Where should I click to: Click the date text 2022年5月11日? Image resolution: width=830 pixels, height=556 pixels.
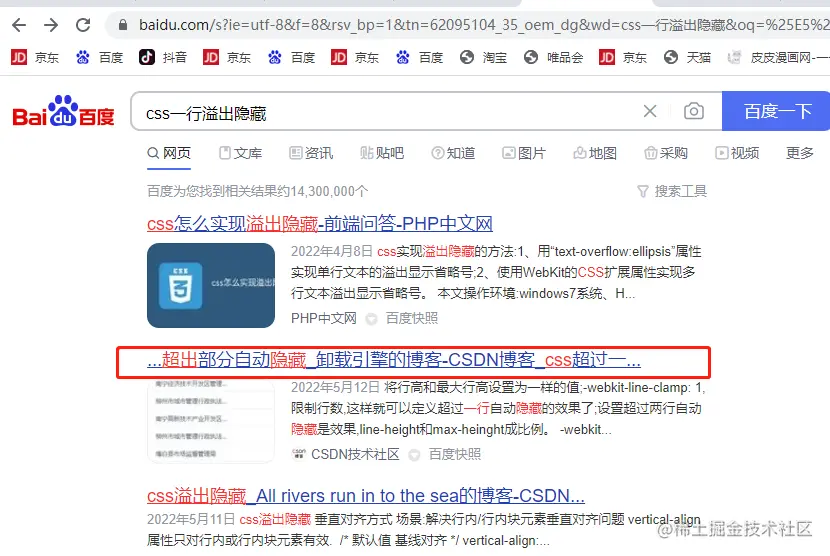click(x=191, y=519)
